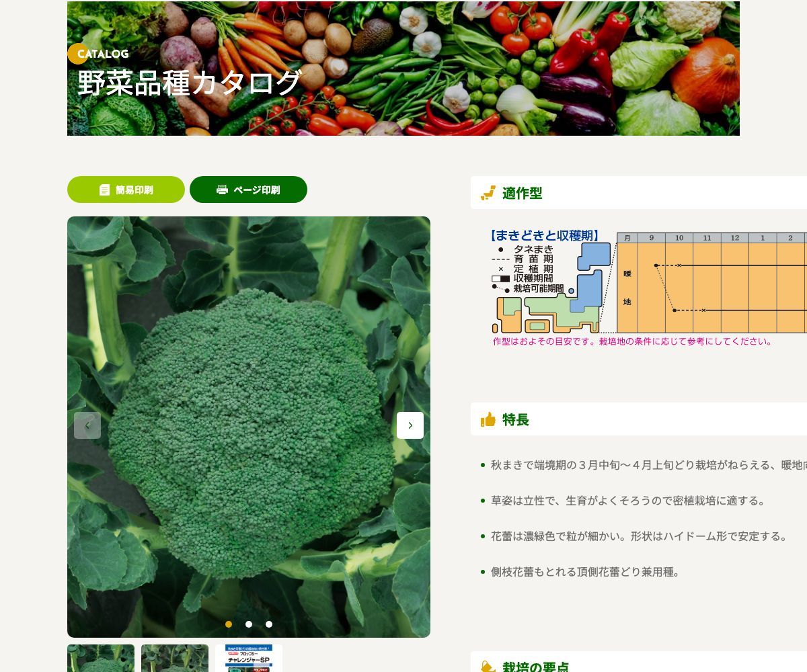Screen dimensions: 807x672
Task: Go to the previous broccoli photo
Action: [x=87, y=425]
